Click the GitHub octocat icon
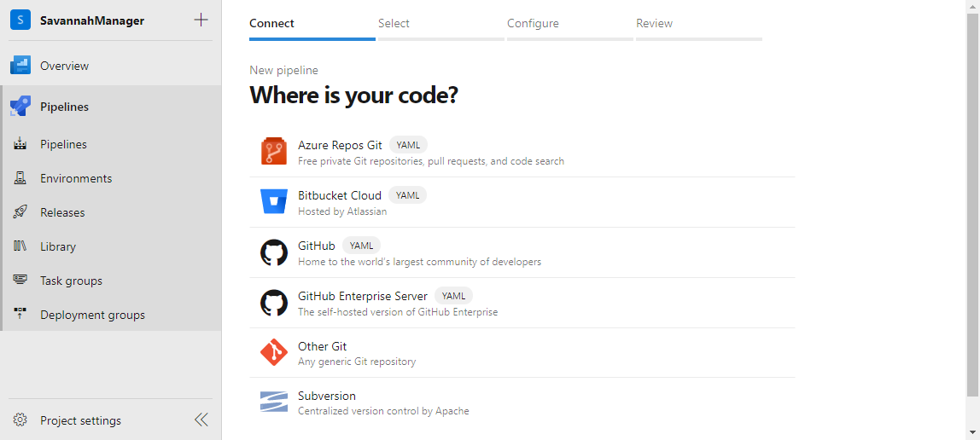The height and width of the screenshot is (440, 980). [x=274, y=252]
